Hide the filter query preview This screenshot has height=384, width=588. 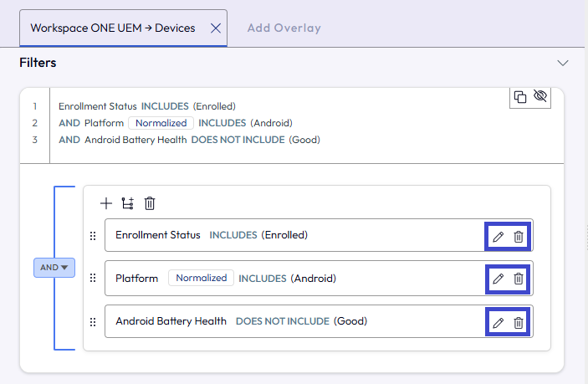point(540,96)
